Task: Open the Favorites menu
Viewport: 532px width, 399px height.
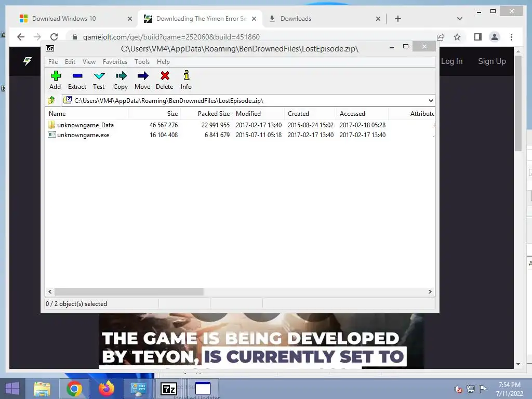Action: pos(115,62)
